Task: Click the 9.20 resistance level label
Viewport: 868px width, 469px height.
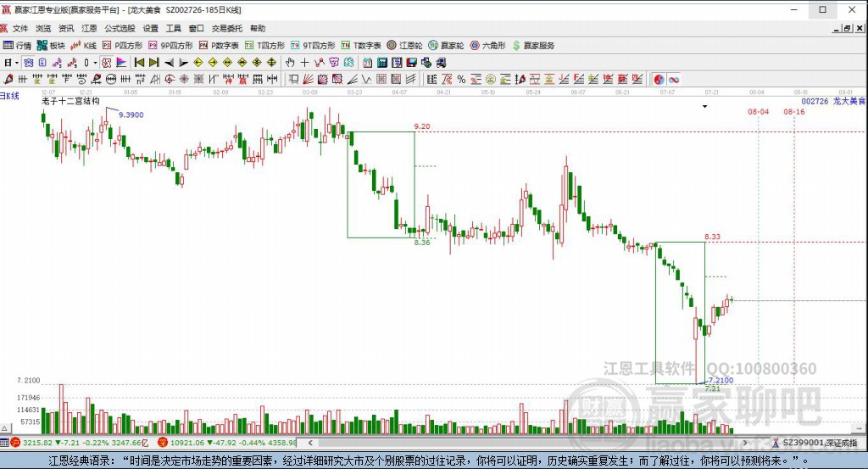Action: click(422, 126)
